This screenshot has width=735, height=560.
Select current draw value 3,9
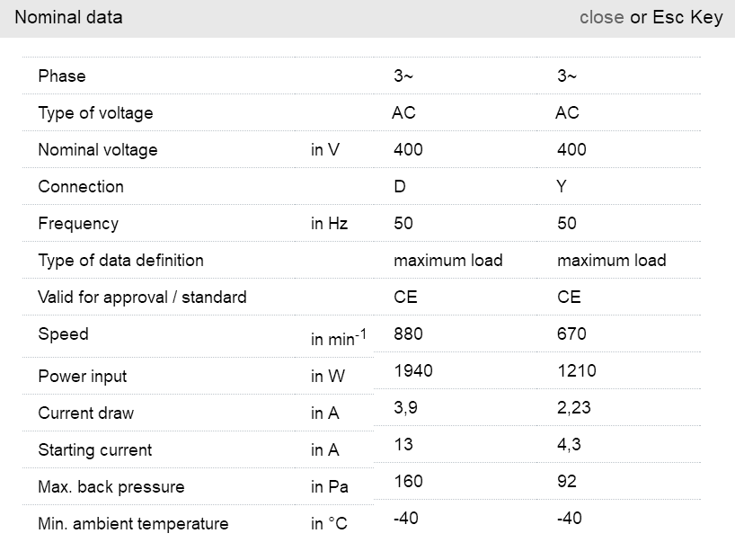(x=404, y=407)
